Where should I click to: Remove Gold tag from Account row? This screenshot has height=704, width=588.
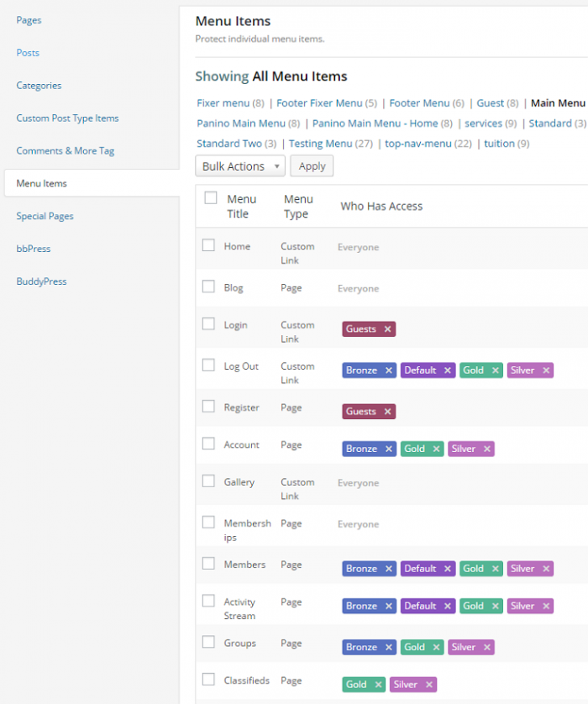click(436, 449)
